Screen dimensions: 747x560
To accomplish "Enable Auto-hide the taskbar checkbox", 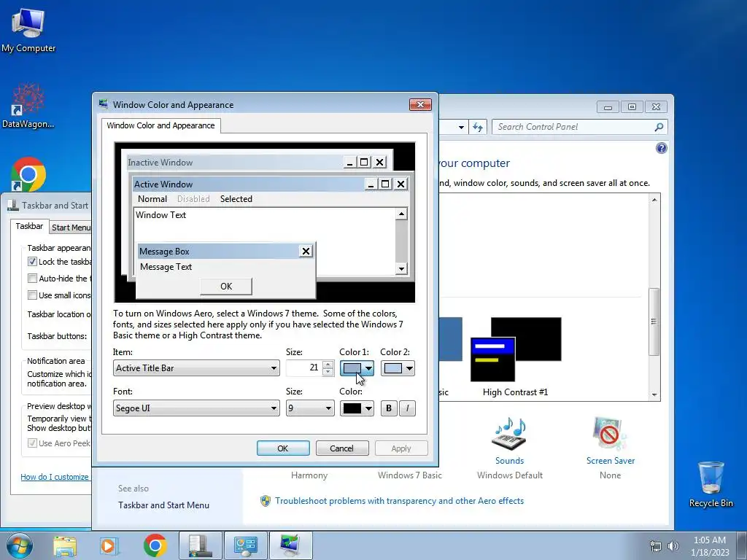I will [32, 278].
